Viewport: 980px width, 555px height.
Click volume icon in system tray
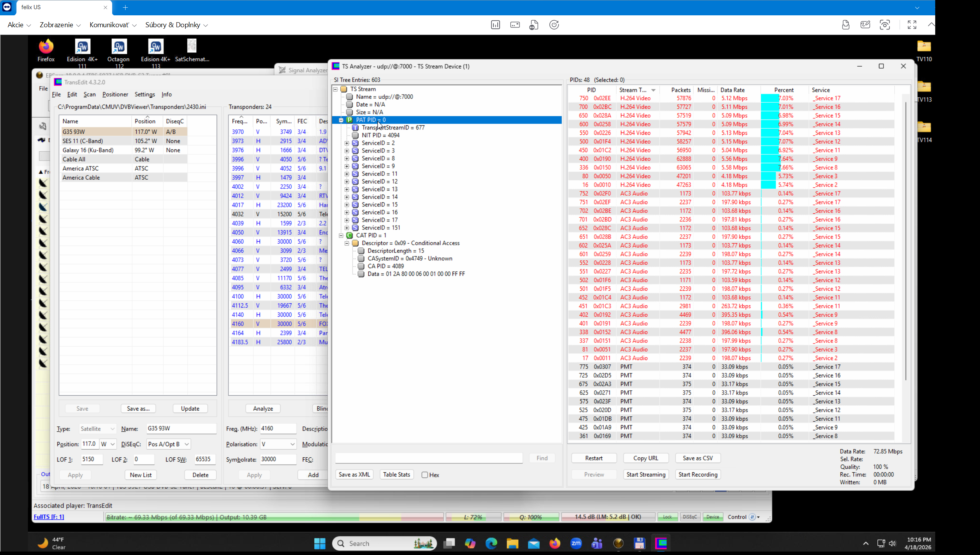892,543
